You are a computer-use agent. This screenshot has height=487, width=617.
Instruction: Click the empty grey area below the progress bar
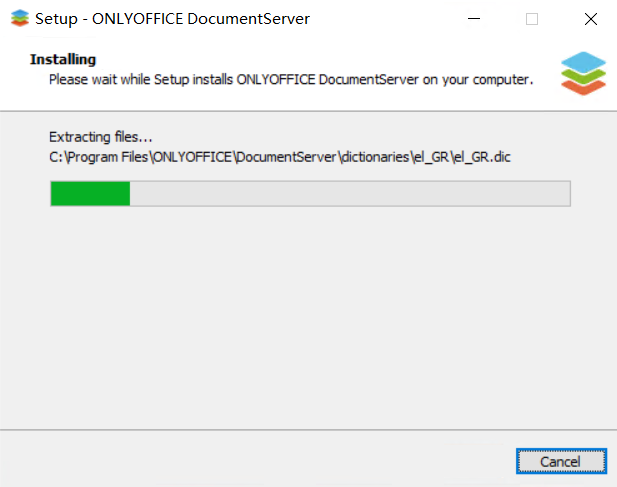click(x=308, y=315)
